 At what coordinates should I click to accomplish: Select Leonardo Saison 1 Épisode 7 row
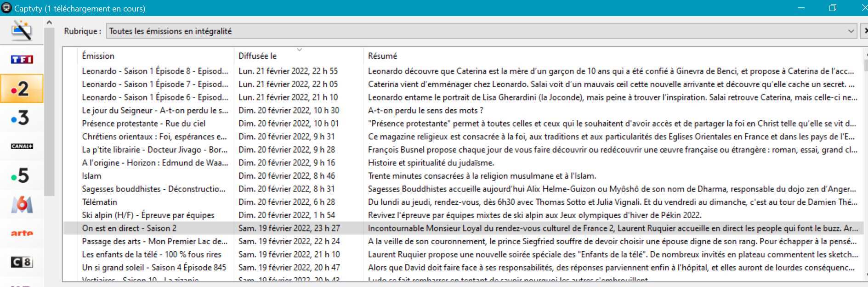(x=463, y=84)
